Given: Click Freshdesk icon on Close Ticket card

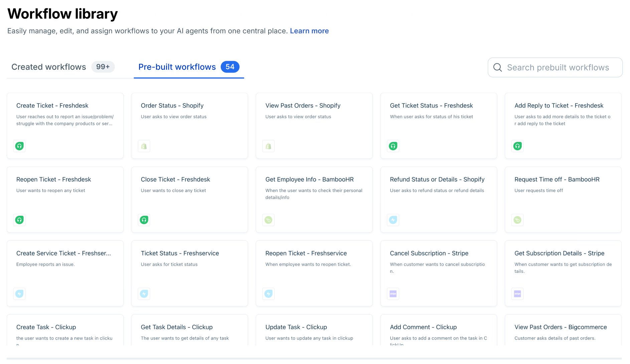Looking at the screenshot, I should pyautogui.click(x=144, y=220).
